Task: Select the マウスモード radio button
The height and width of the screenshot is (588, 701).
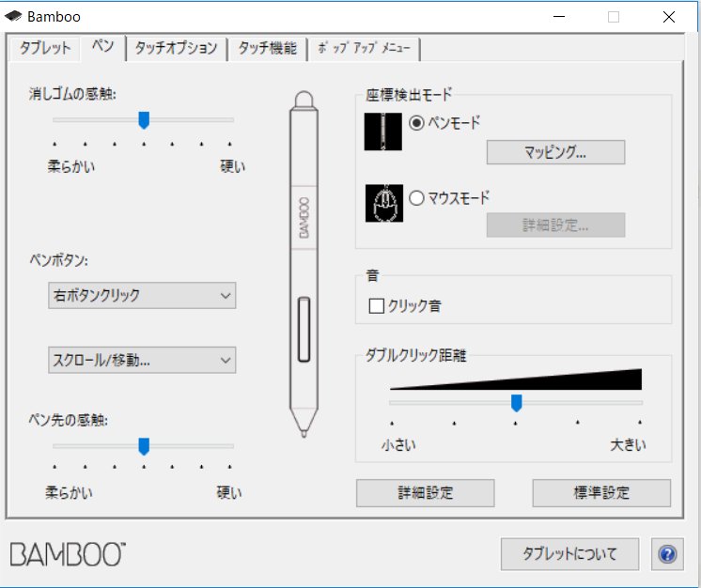Action: (x=416, y=197)
